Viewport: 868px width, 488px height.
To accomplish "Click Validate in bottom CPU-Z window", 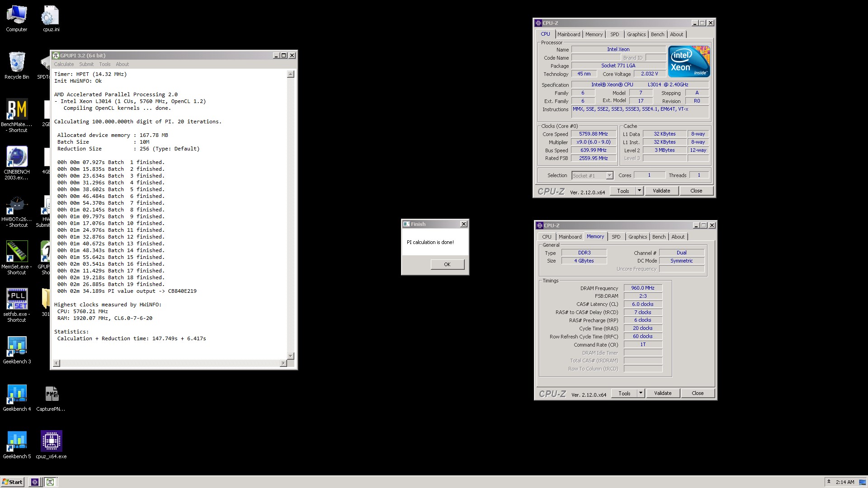I will pos(663,394).
